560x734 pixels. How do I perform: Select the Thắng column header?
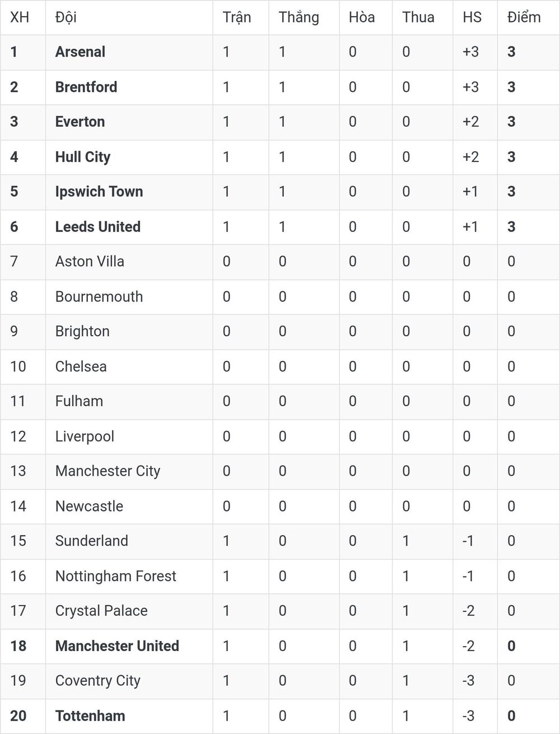point(299,17)
